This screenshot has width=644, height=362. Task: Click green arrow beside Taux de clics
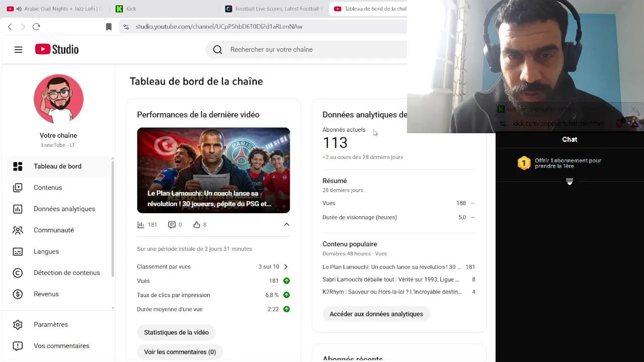286,295
